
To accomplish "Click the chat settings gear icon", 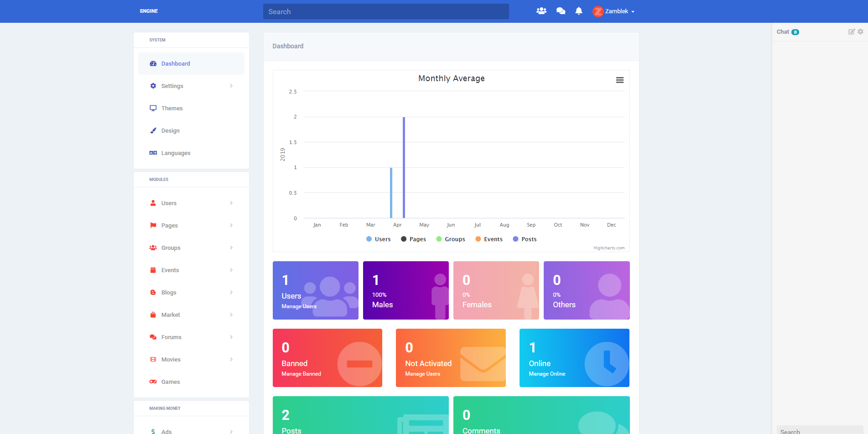I will click(861, 32).
